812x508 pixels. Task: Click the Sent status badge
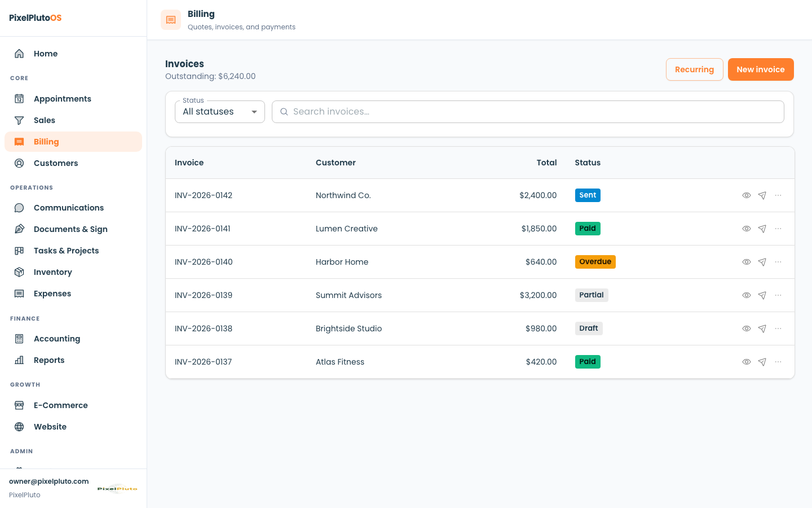click(588, 195)
